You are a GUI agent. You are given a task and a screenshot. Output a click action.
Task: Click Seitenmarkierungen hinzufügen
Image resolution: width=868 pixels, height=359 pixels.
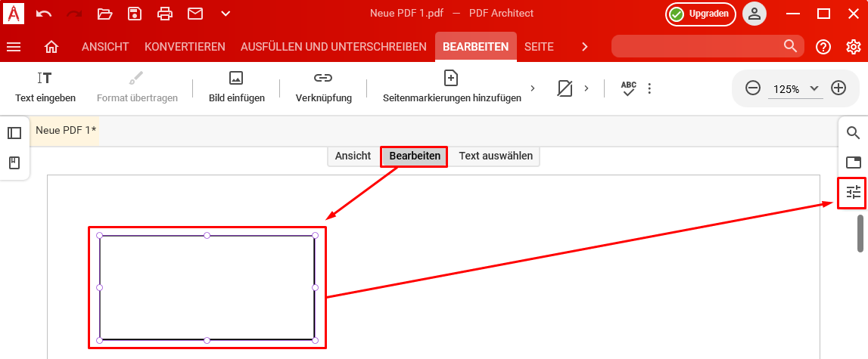tap(452, 88)
